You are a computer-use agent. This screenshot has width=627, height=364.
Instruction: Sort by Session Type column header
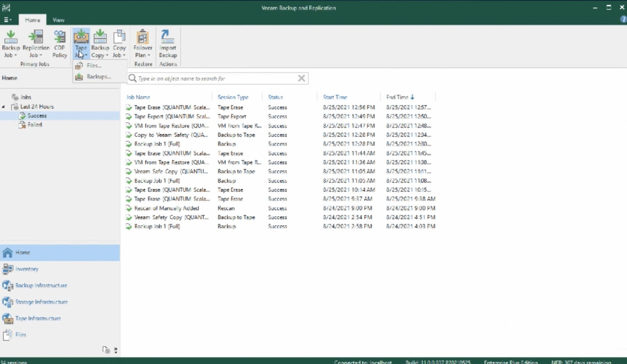tap(233, 97)
